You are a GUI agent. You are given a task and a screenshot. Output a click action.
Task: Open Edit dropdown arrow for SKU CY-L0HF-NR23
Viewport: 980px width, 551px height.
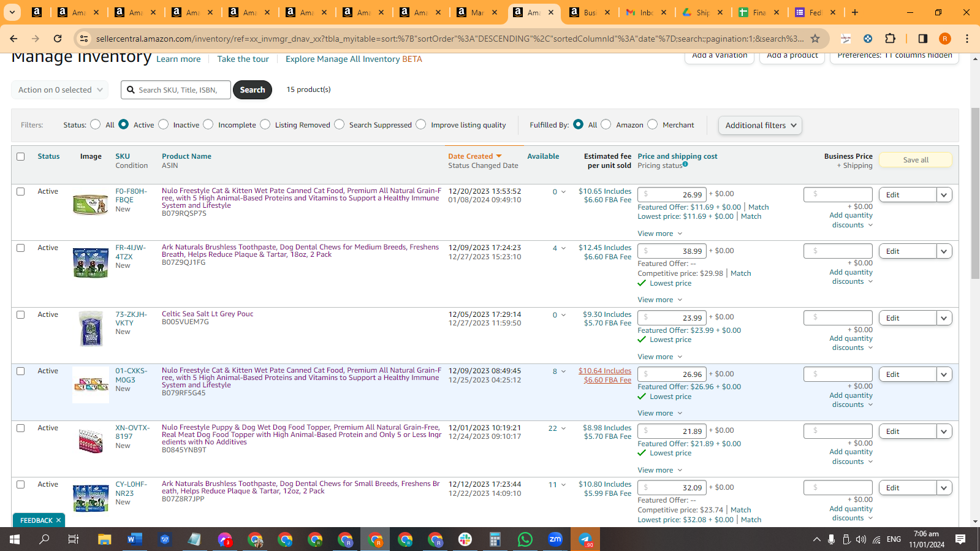[944, 488]
